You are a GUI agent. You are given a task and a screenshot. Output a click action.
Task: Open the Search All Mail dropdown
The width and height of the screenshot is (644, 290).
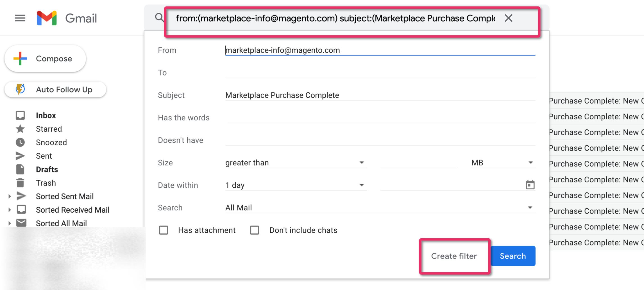click(x=380, y=208)
